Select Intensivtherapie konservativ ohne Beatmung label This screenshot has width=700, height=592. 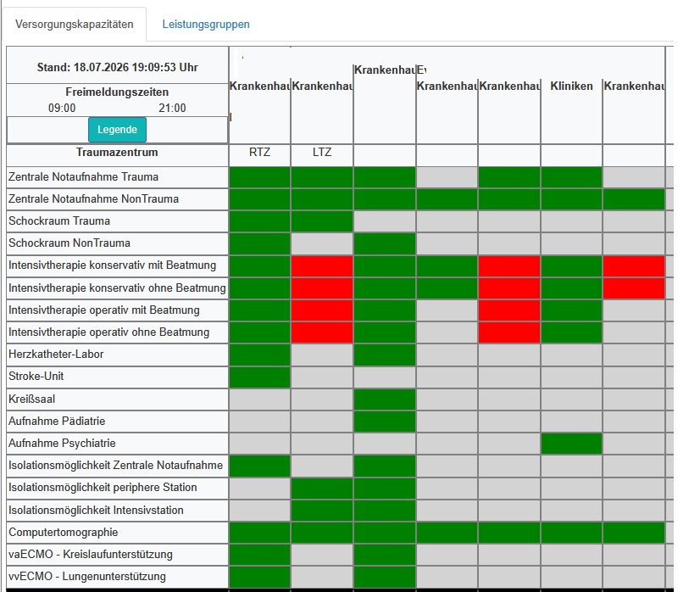(x=118, y=288)
